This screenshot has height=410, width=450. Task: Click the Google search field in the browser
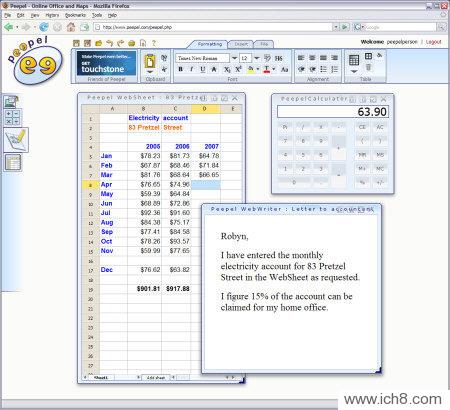coord(400,27)
